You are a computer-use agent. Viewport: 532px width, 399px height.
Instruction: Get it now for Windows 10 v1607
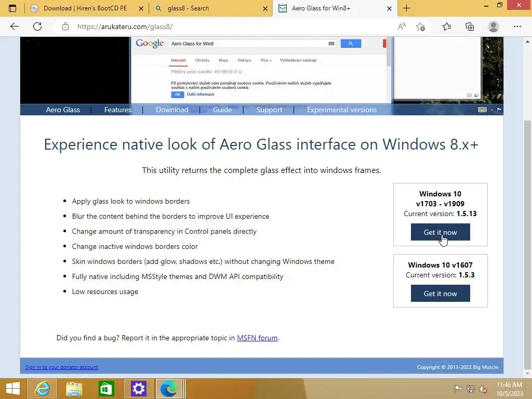point(441,294)
